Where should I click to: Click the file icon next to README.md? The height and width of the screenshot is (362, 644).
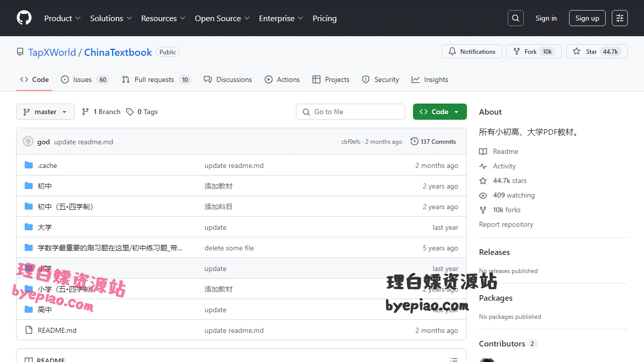(29, 330)
